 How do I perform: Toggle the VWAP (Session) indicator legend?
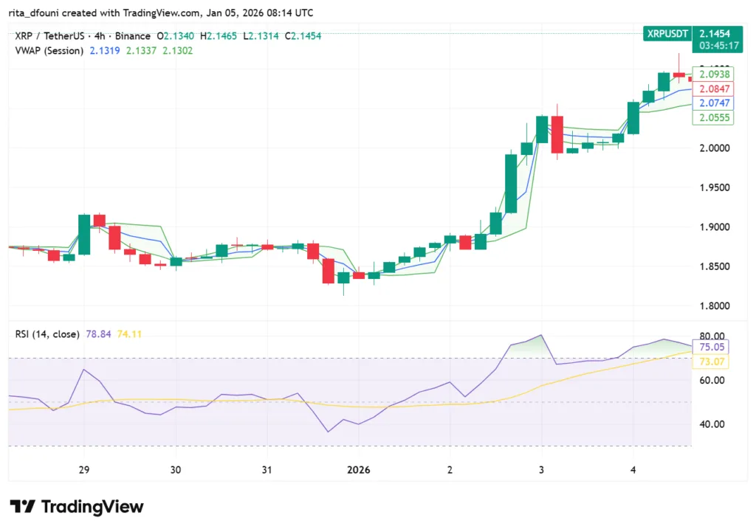tap(47, 50)
